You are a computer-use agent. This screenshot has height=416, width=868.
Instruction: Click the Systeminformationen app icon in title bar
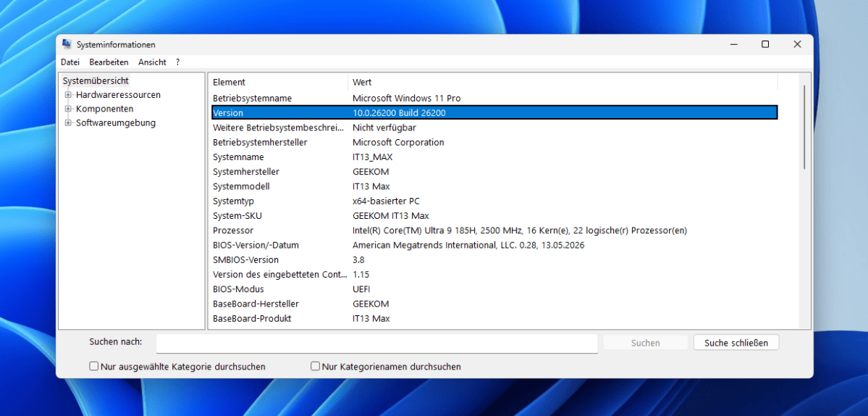(x=67, y=44)
